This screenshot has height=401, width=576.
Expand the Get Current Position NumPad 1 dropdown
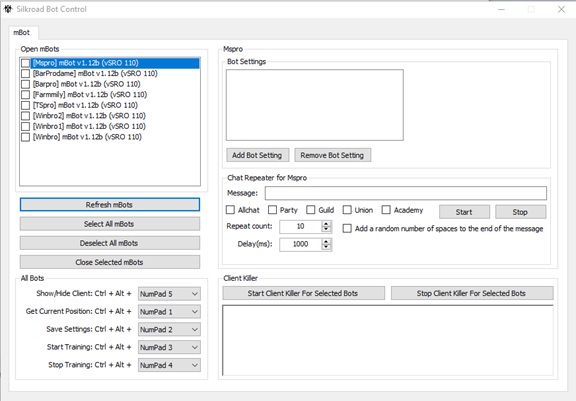[x=169, y=312]
